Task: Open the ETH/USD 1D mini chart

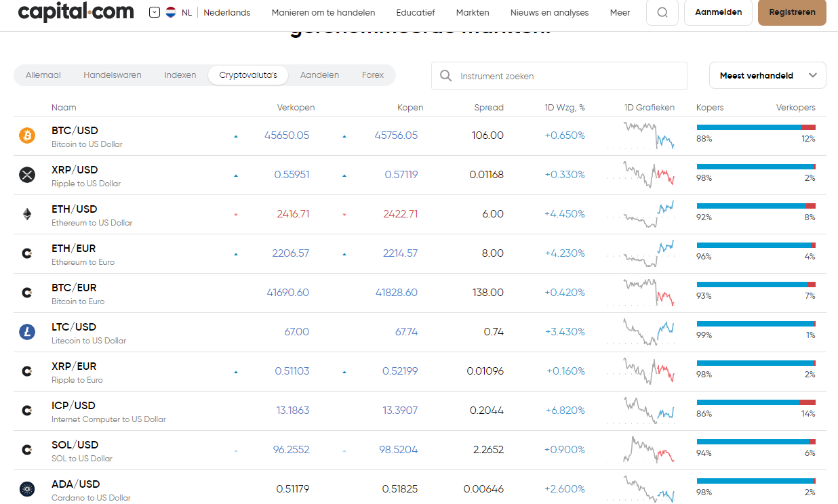Action: 649,214
